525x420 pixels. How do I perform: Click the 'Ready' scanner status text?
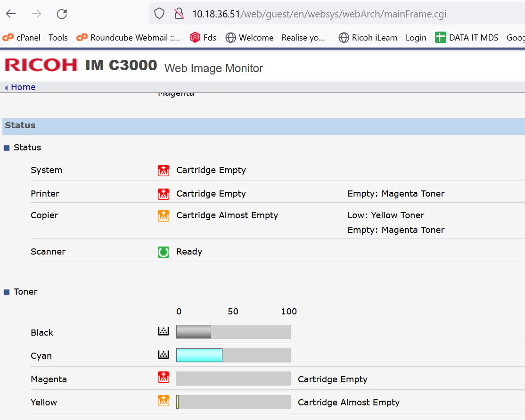pyautogui.click(x=189, y=252)
